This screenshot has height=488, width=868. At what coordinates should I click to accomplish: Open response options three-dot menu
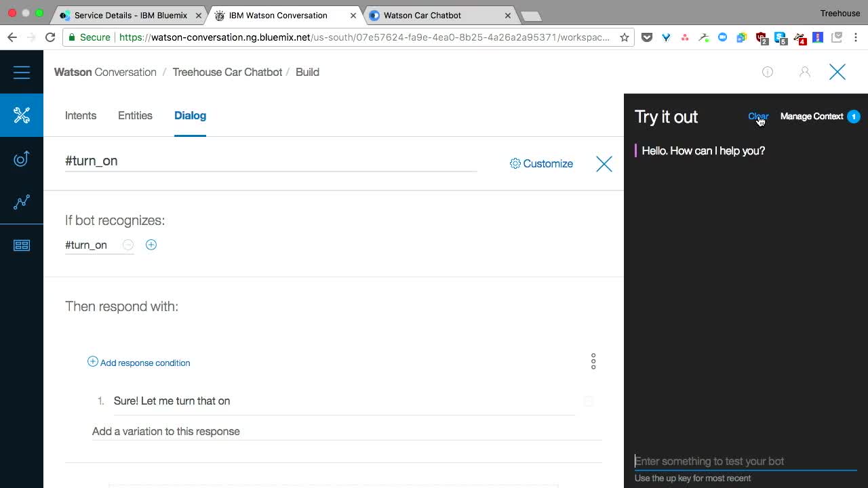point(593,361)
